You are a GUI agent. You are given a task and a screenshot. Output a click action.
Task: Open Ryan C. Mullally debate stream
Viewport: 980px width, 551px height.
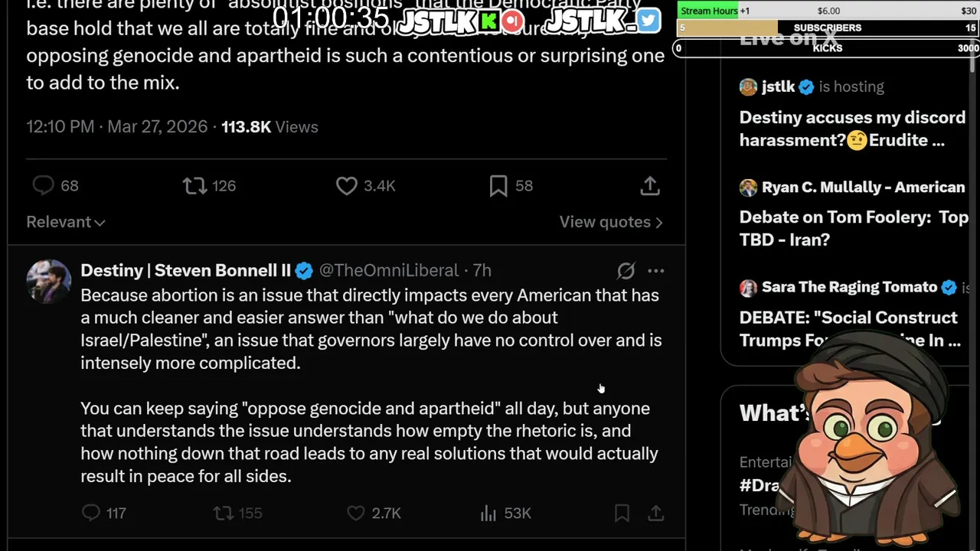tap(853, 217)
